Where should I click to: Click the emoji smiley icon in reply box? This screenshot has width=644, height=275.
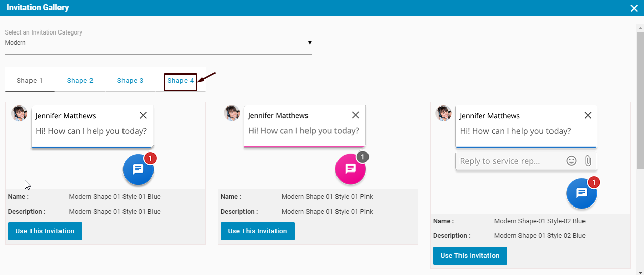click(571, 161)
